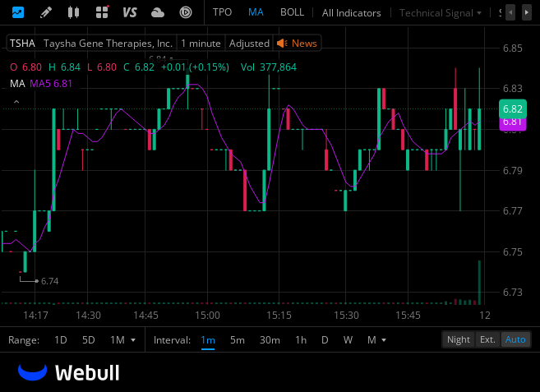Click the MA5 6.81 legend label
This screenshot has width=540, height=392.
[x=51, y=84]
